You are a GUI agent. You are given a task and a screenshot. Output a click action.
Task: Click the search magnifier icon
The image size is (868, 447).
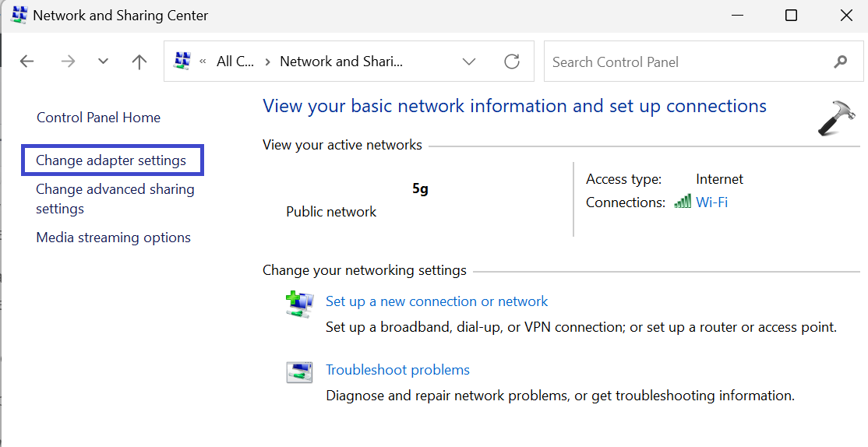pos(841,62)
